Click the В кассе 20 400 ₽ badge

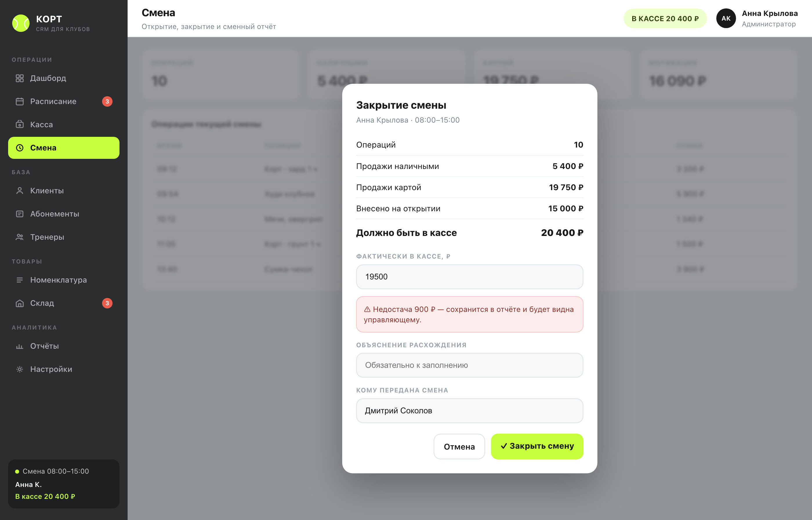pos(665,19)
